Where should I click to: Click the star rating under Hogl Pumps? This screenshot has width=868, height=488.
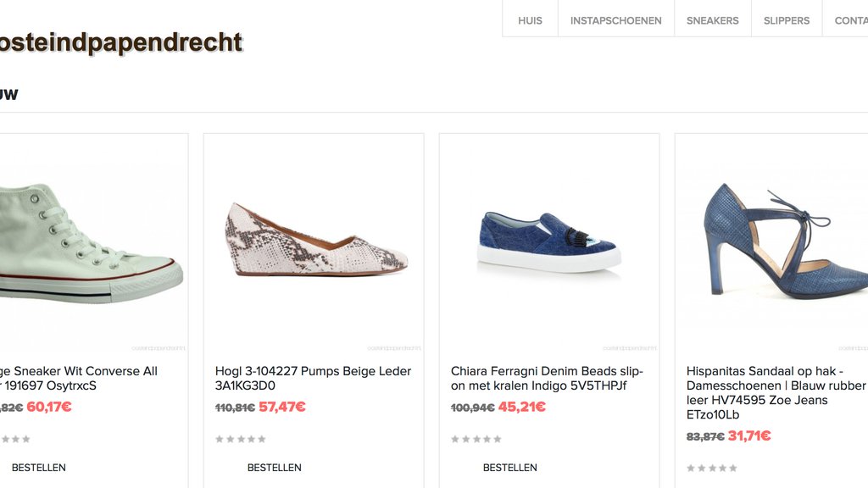241,439
